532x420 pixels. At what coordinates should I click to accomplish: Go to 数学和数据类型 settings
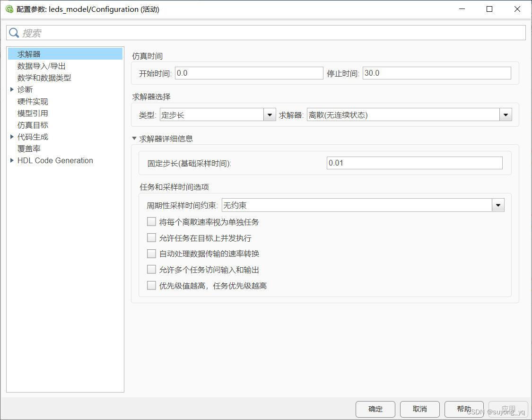44,78
